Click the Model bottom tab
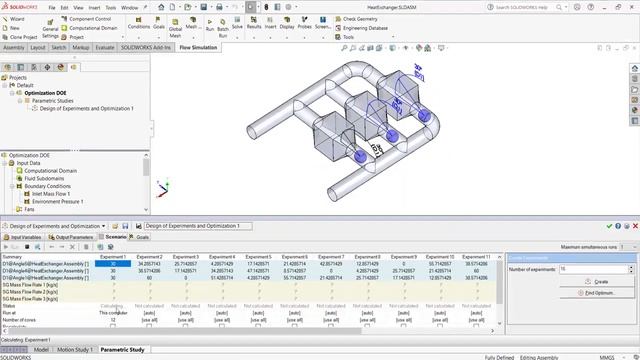The width and height of the screenshot is (640, 360). pyautogui.click(x=41, y=350)
